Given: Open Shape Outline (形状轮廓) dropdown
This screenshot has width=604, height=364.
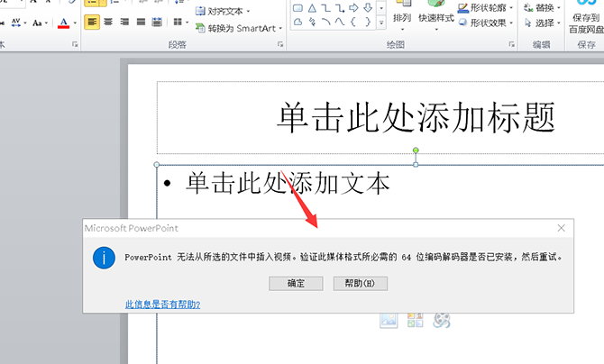Looking at the screenshot, I should tap(485, 7).
